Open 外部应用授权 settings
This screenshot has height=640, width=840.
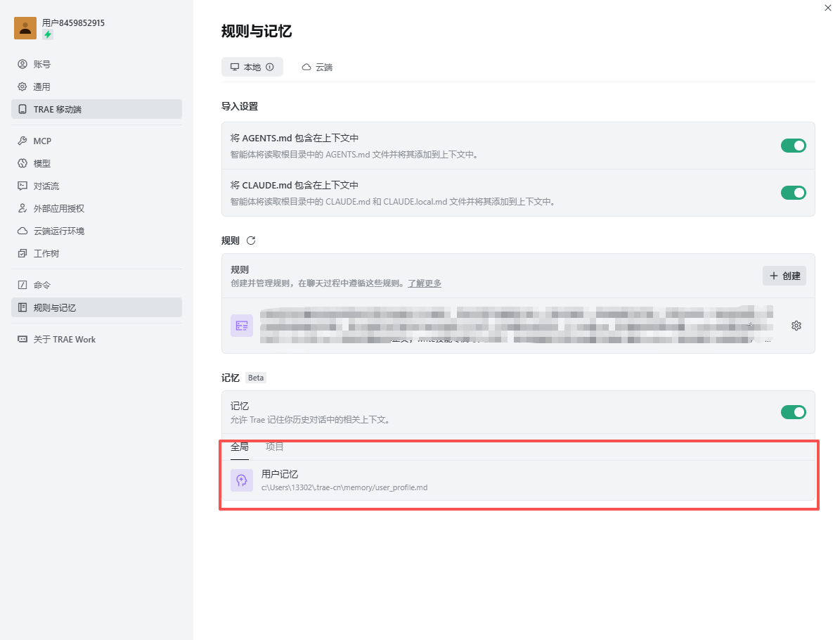tap(96, 208)
